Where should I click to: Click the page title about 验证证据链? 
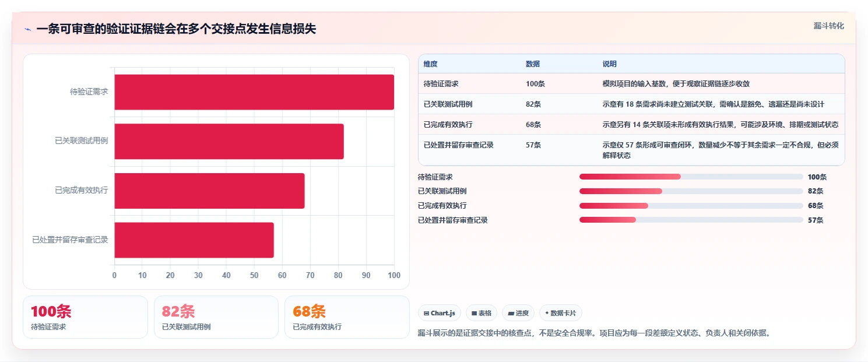(x=176, y=29)
